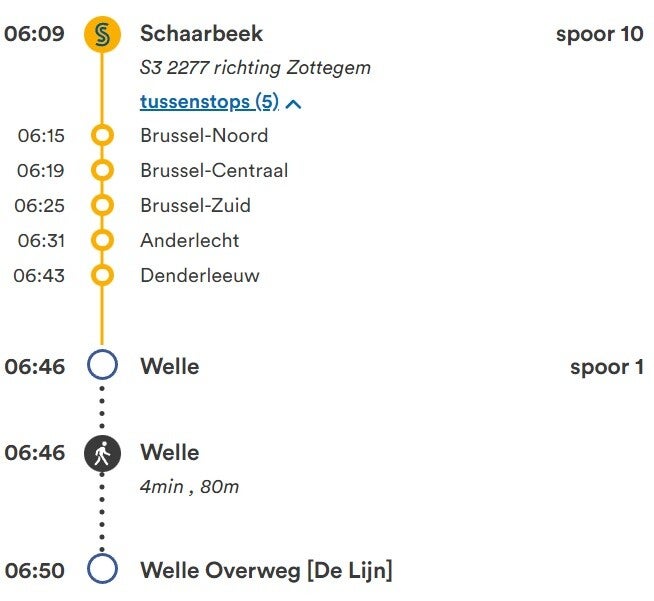Collapse the tussenstops (5) list
The image size is (654, 601).
[209, 102]
